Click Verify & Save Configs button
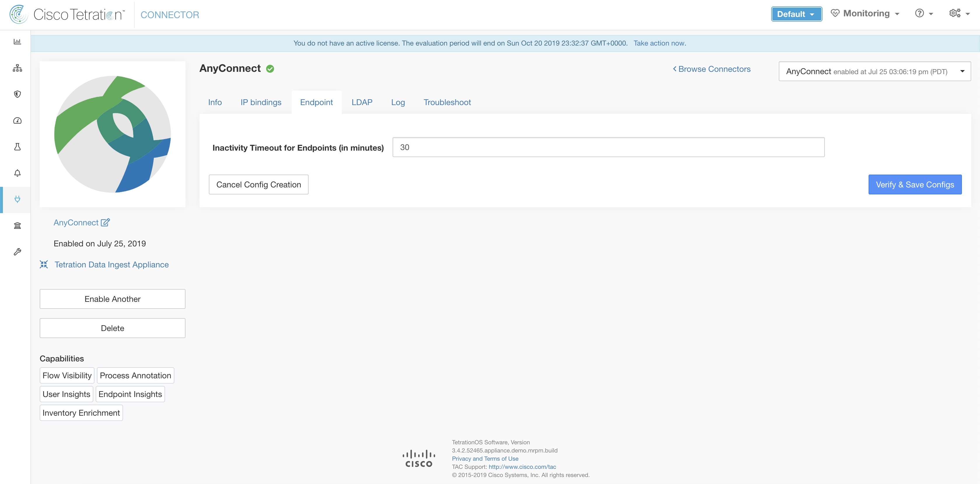 (915, 184)
